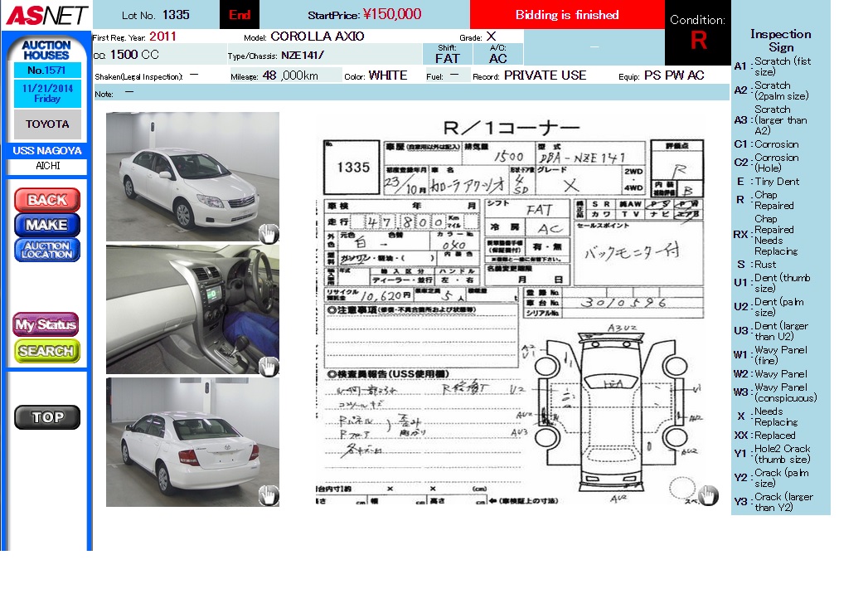Click the TOYOTA maker label
Image resolution: width=868 pixels, height=589 pixels.
47,124
